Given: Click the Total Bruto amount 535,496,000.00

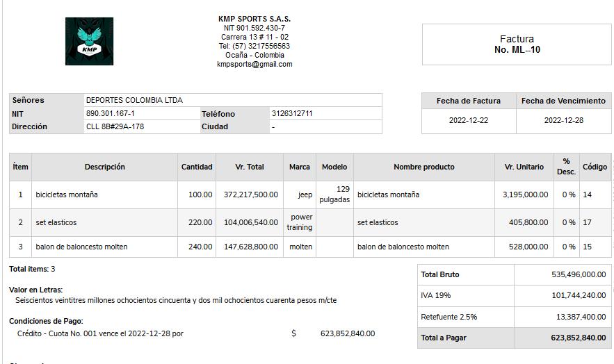Looking at the screenshot, I should point(579,274).
